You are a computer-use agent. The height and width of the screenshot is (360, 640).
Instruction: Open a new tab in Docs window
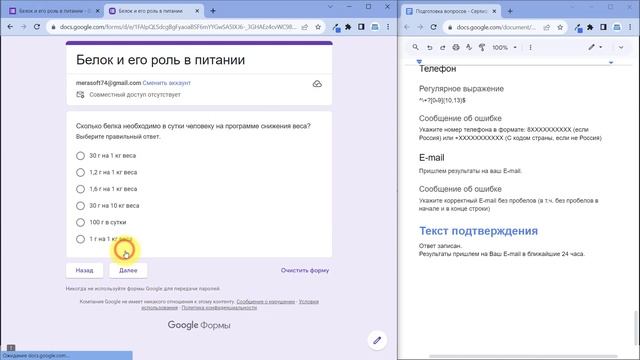510,11
